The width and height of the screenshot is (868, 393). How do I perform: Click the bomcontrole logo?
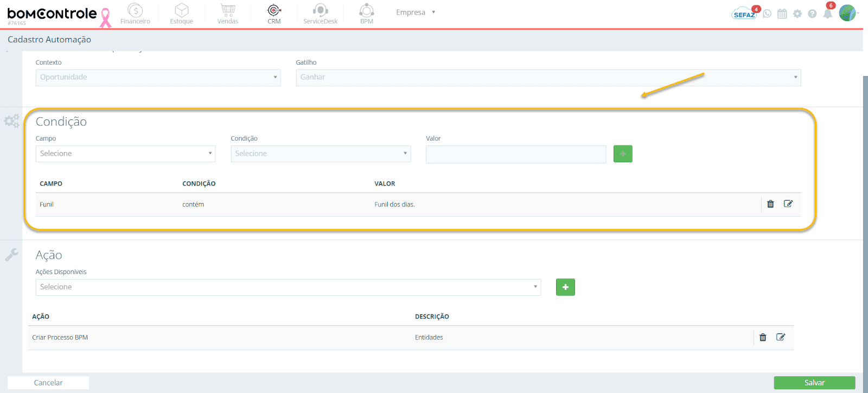(52, 15)
